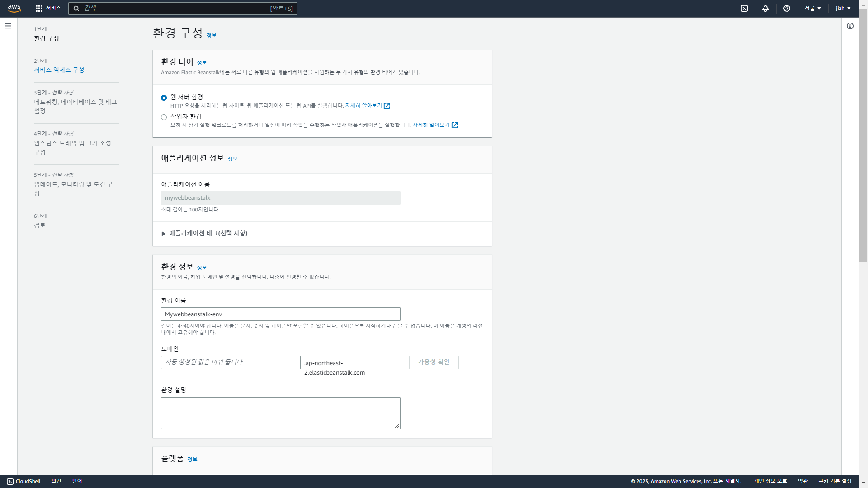Click the 환경 설명 text area
This screenshot has height=488, width=868.
(x=280, y=413)
